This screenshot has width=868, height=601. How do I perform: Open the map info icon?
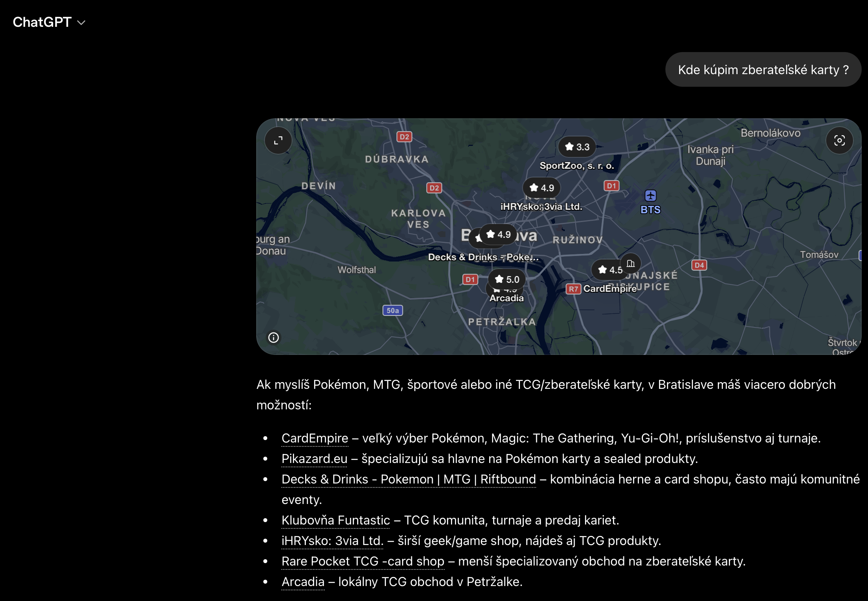[274, 338]
